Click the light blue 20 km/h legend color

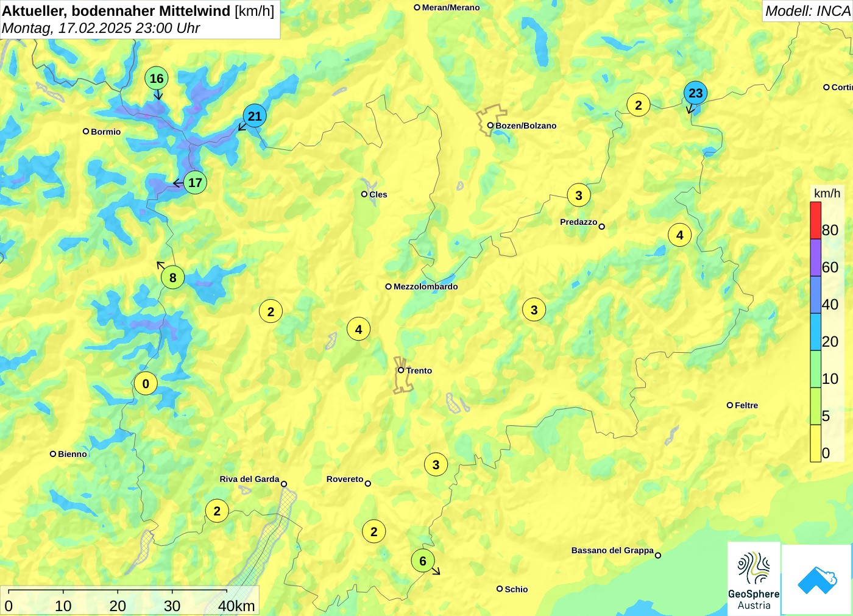(815, 332)
